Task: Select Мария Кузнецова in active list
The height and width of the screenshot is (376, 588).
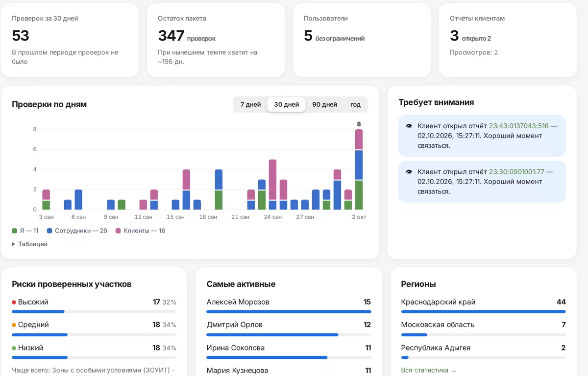Action: click(x=289, y=371)
